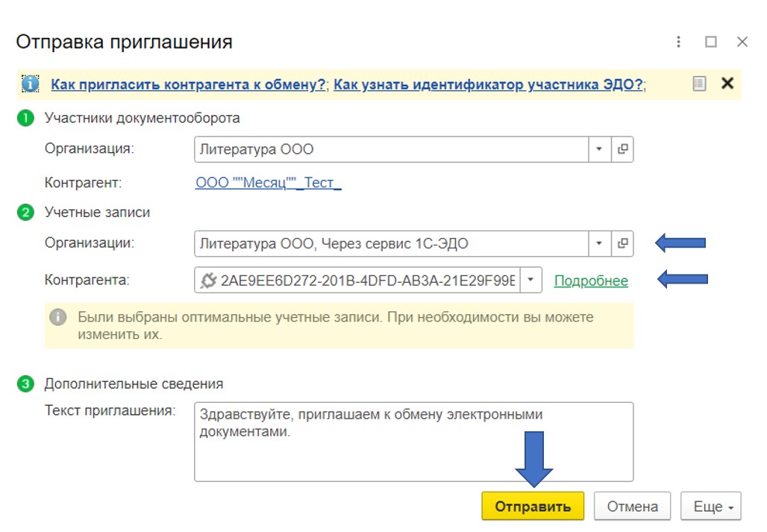
Task: Open the hint list icon beside the X
Action: coord(699,84)
